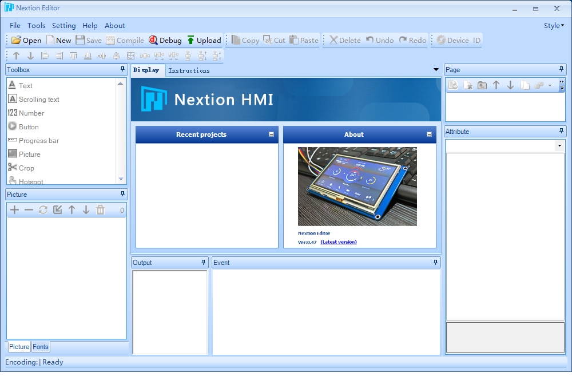Open the Device ID toolbar button

459,40
